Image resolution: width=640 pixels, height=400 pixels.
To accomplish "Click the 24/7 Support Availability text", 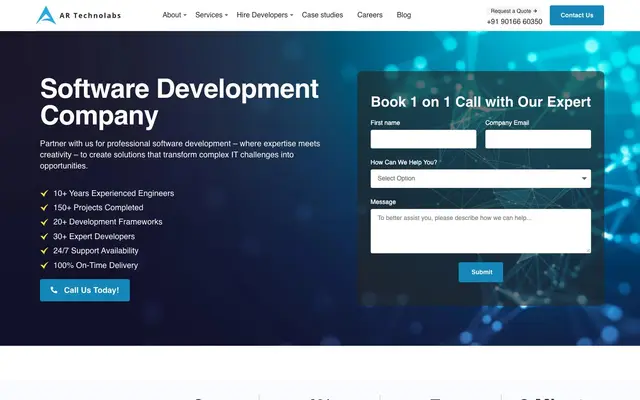I will tap(96, 251).
